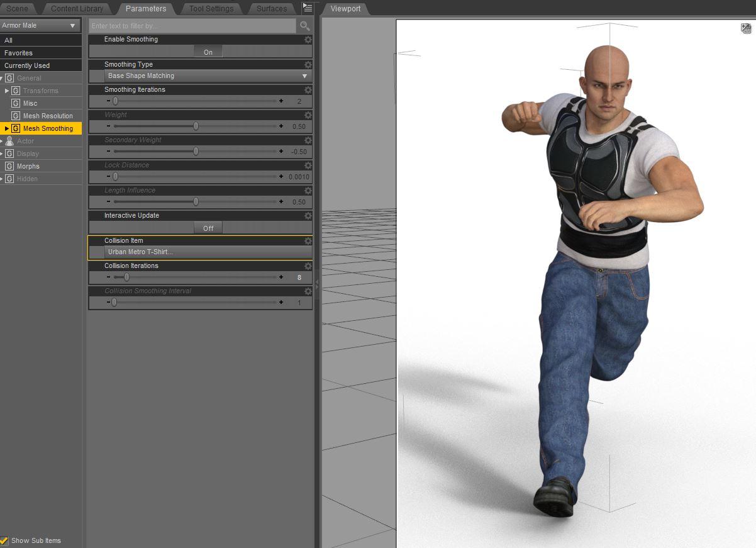The width and height of the screenshot is (756, 548).
Task: Decrease Weight with minus button
Action: point(108,126)
